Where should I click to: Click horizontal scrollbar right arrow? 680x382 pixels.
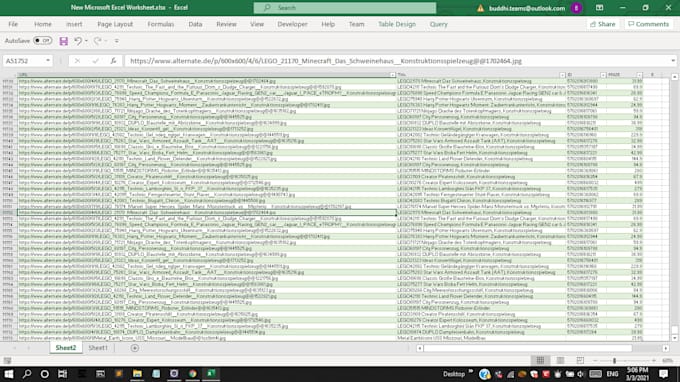(x=666, y=348)
